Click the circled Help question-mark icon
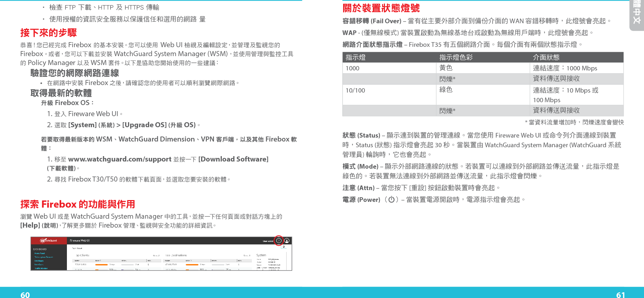This screenshot has height=298, width=644. pyautogui.click(x=279, y=240)
